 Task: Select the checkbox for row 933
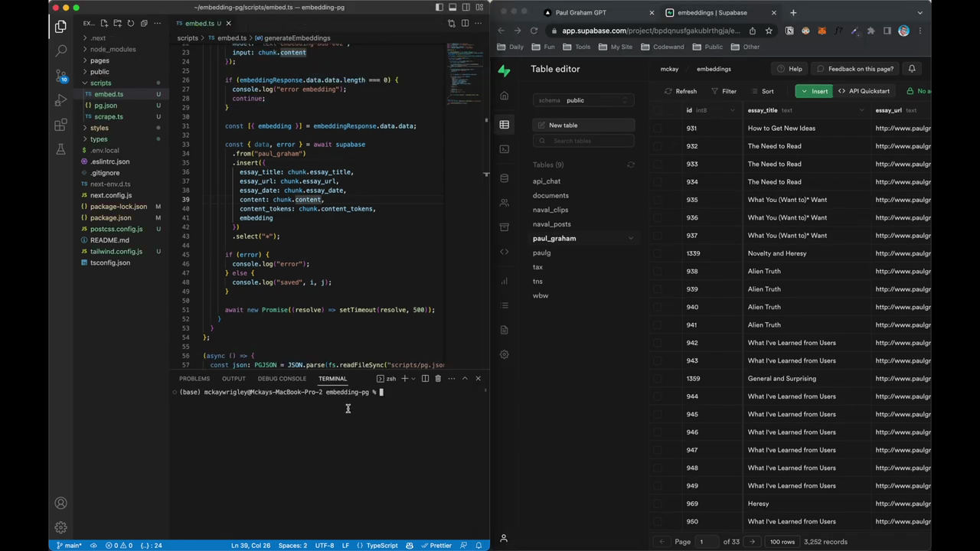click(658, 164)
